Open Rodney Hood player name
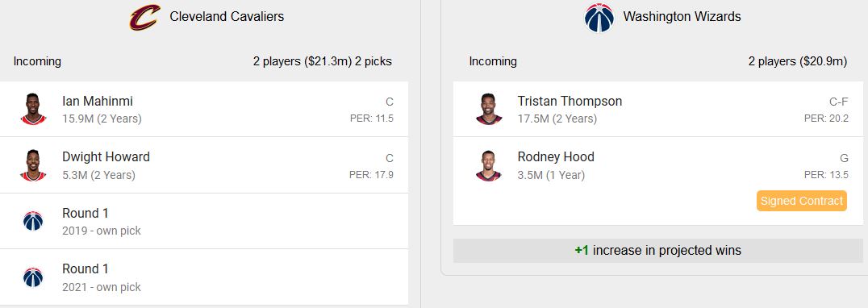 click(x=556, y=157)
